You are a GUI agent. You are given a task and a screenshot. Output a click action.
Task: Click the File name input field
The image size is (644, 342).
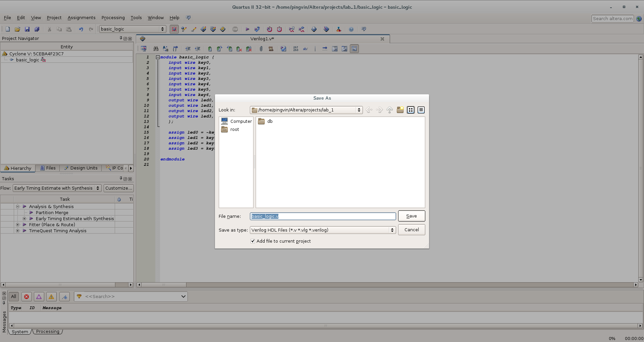tap(323, 216)
